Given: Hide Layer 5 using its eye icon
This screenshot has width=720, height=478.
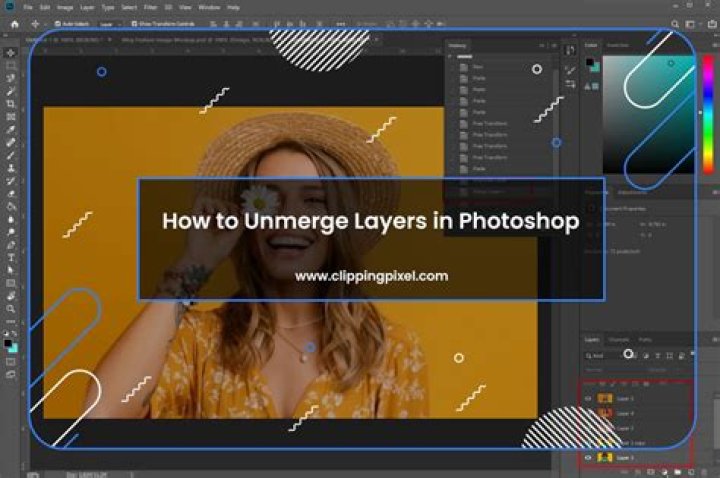Looking at the screenshot, I should tap(588, 398).
